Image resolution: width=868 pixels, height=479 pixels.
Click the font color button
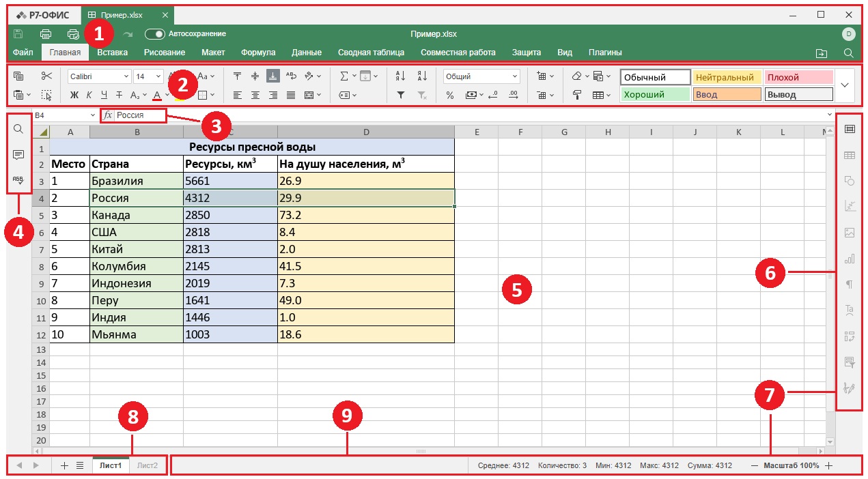[157, 95]
